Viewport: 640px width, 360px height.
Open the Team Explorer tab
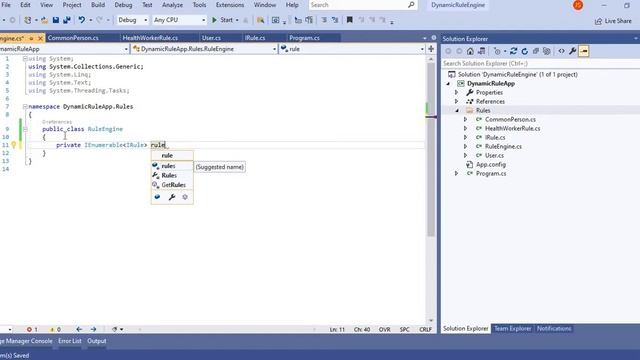(x=513, y=329)
